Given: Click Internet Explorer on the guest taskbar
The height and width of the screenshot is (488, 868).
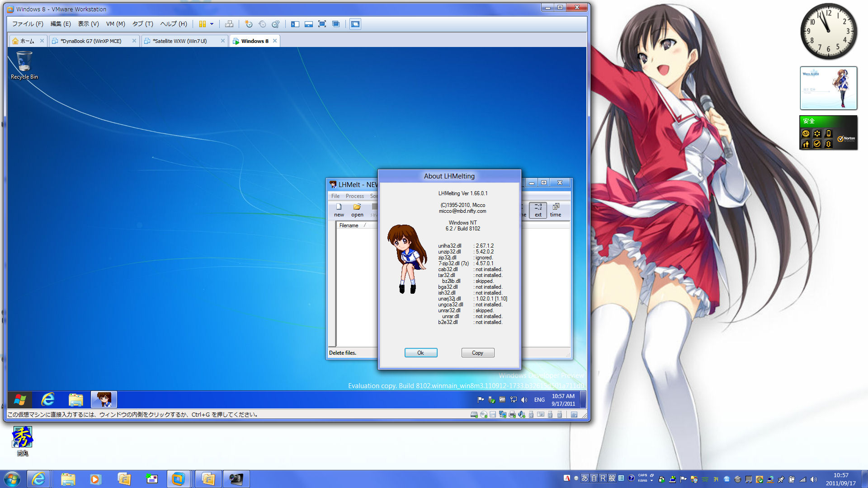Looking at the screenshot, I should [x=48, y=399].
